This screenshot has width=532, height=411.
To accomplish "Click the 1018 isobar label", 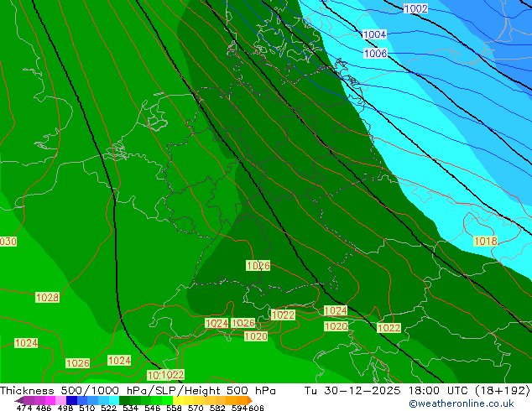I will pyautogui.click(x=486, y=241).
